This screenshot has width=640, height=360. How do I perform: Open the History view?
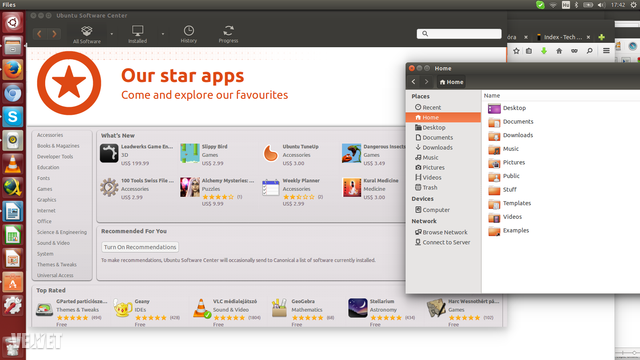pos(189,34)
